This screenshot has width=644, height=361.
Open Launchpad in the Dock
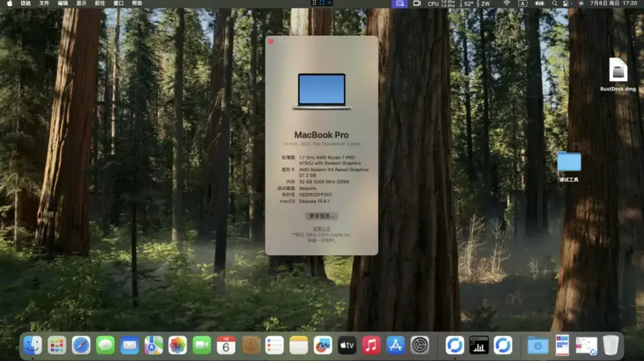(x=57, y=345)
